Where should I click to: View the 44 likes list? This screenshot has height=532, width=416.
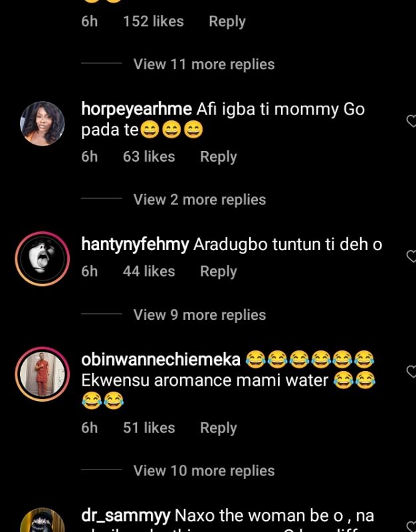[149, 271]
